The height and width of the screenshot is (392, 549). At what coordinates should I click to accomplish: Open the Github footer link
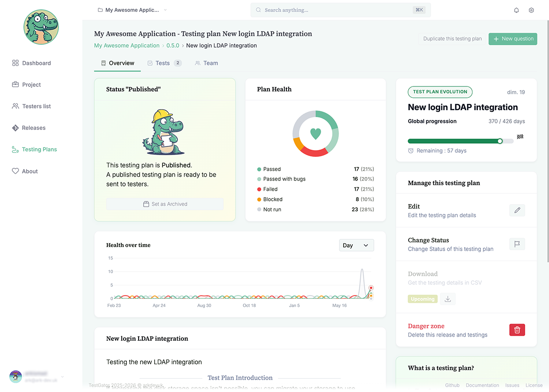452,385
